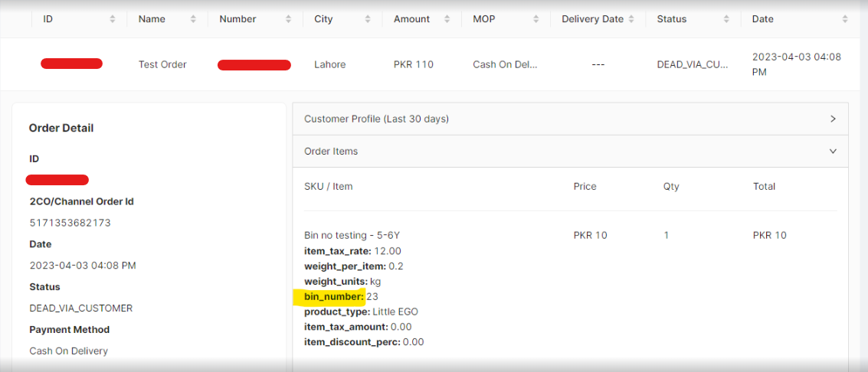Collapse the Order Items chevron
Screen dimensions: 868x372
tap(833, 152)
